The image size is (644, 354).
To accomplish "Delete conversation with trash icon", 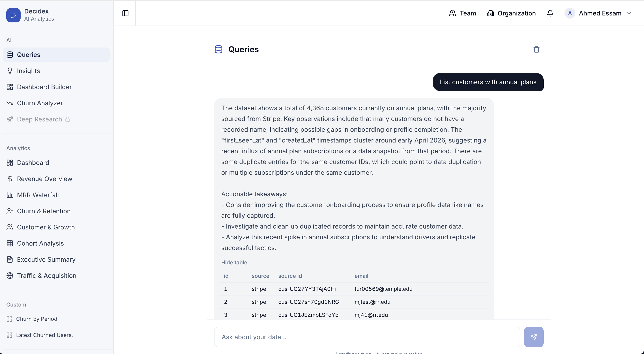I will click(x=536, y=49).
